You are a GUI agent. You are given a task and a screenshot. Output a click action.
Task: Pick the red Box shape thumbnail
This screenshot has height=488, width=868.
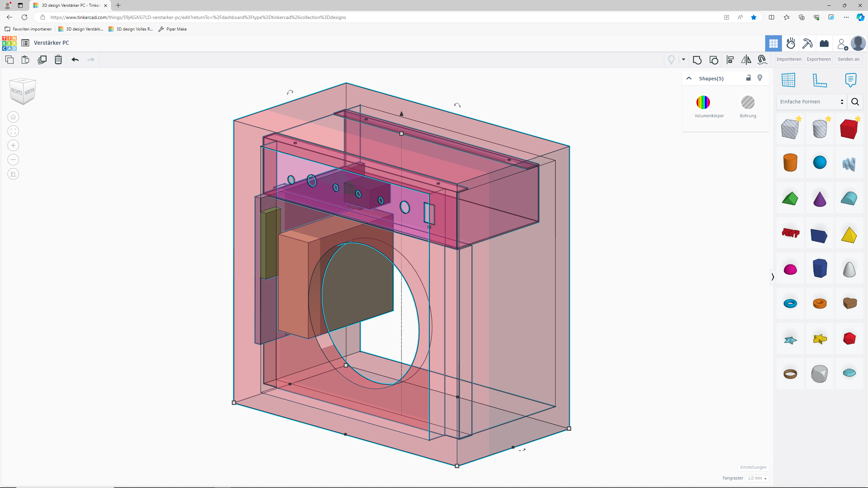pyautogui.click(x=849, y=129)
